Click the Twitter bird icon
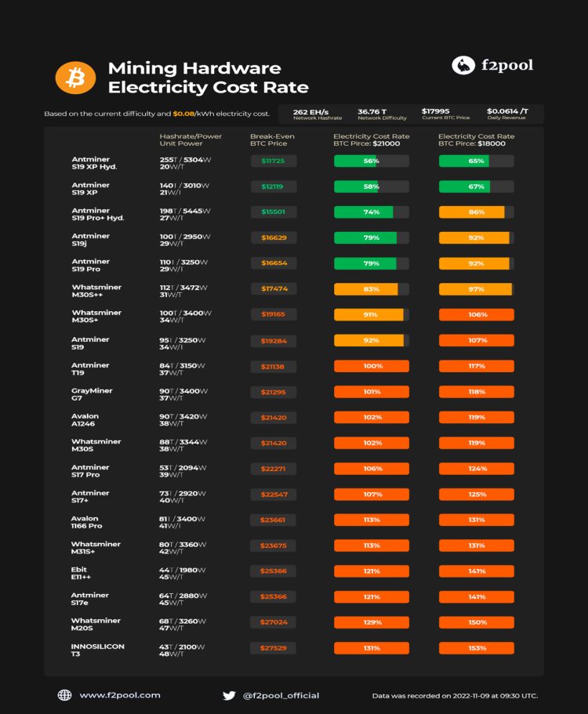588x714 pixels. 229,694
